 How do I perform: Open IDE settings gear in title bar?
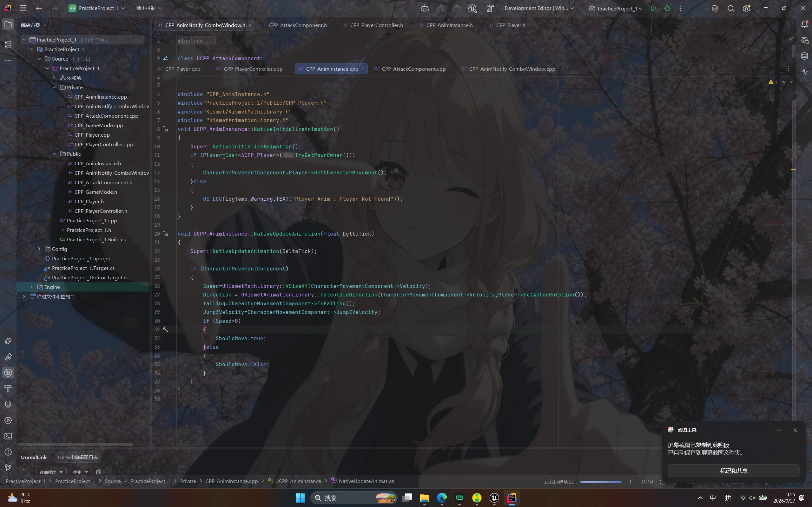pyautogui.click(x=746, y=8)
